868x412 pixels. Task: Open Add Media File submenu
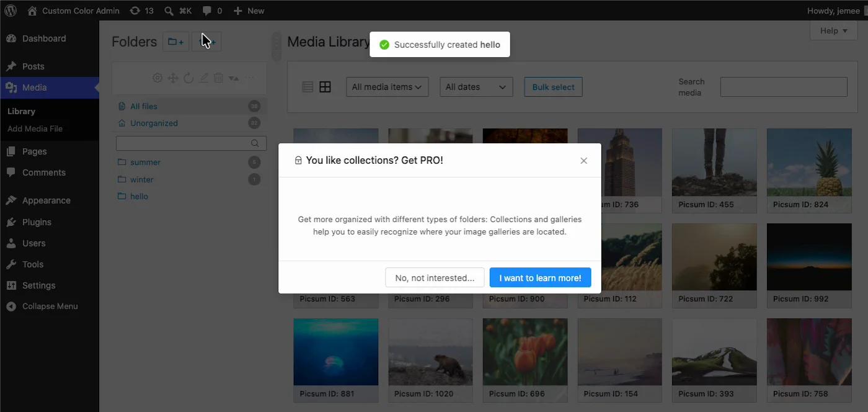[35, 128]
